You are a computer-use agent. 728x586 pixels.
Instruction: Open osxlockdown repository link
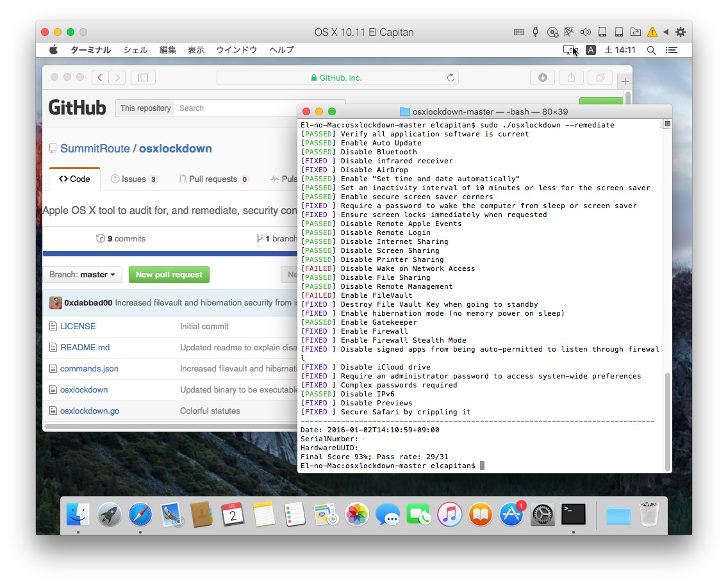click(x=176, y=149)
